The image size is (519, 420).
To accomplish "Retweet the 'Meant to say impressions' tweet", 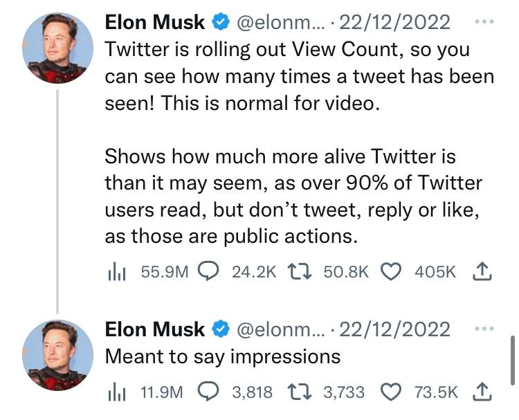I will click(299, 392).
